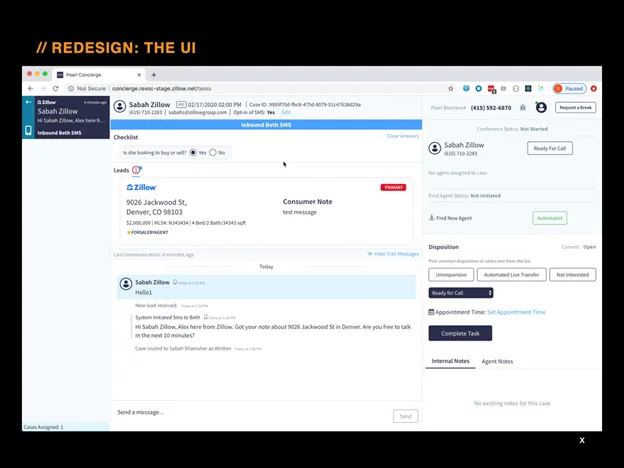Select the No radio button
The width and height of the screenshot is (624, 468).
coord(213,152)
